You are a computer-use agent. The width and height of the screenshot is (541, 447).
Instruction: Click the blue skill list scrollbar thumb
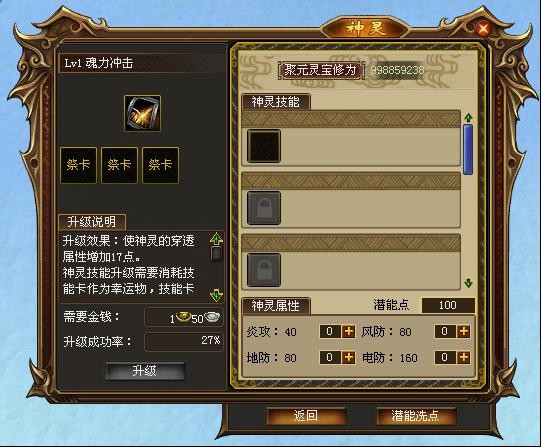(x=468, y=150)
